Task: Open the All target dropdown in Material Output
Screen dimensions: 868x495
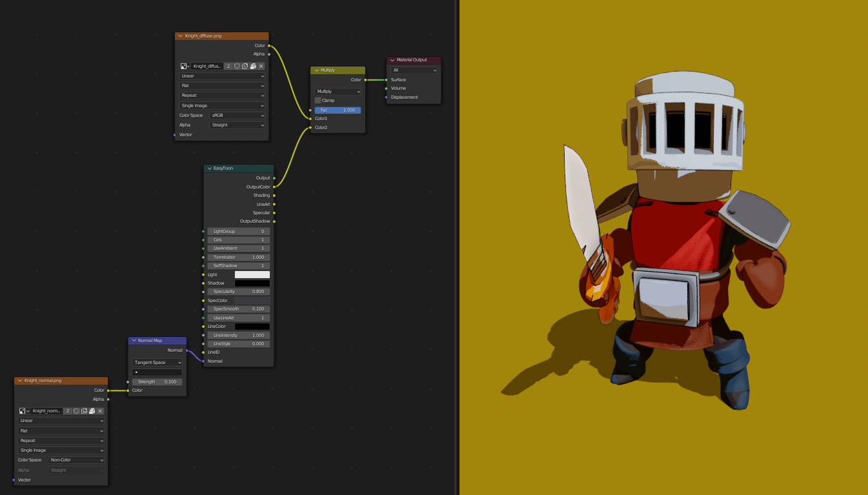Action: tap(414, 70)
